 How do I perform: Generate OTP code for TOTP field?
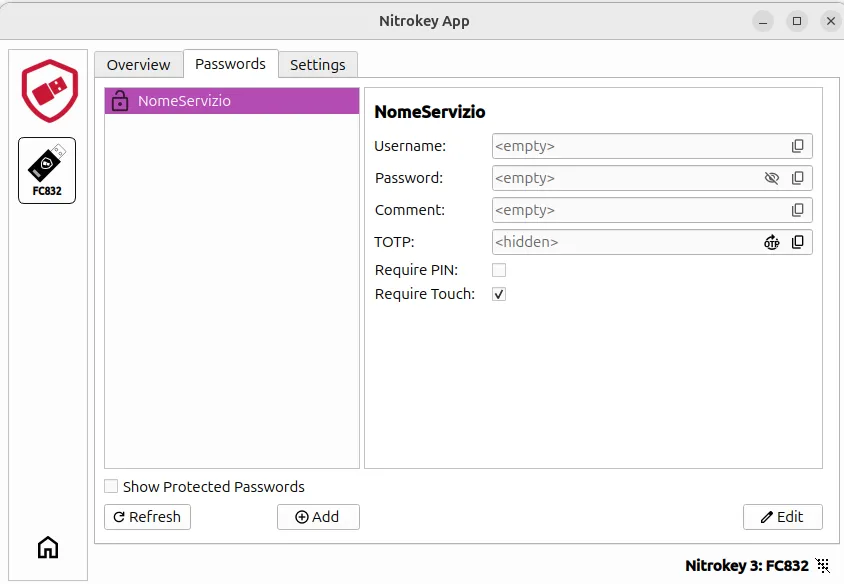771,242
